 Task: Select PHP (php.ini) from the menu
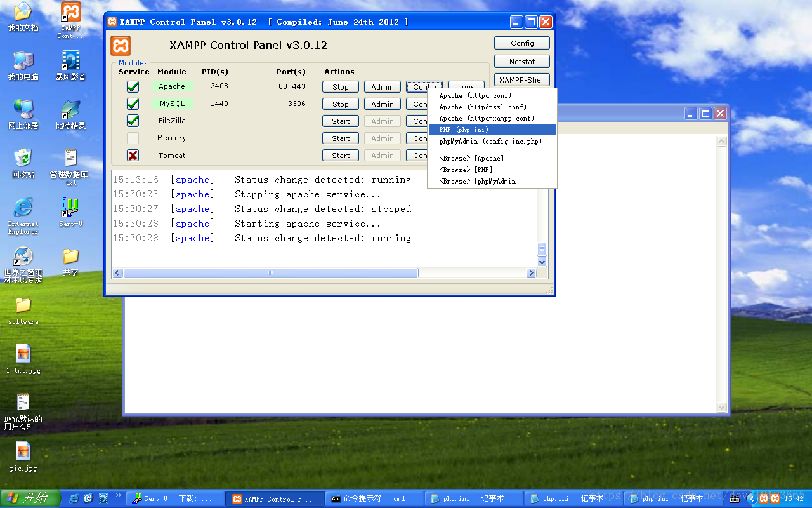492,130
